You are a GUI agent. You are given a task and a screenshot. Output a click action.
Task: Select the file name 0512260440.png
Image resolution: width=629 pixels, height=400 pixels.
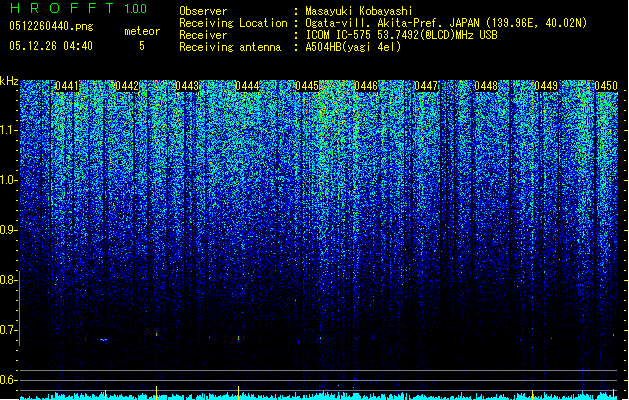click(x=51, y=26)
